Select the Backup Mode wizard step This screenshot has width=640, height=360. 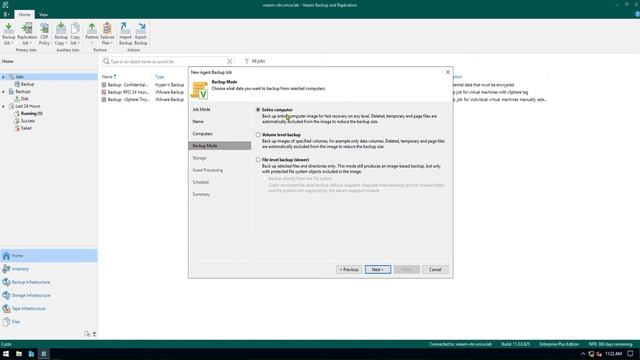[x=220, y=146]
